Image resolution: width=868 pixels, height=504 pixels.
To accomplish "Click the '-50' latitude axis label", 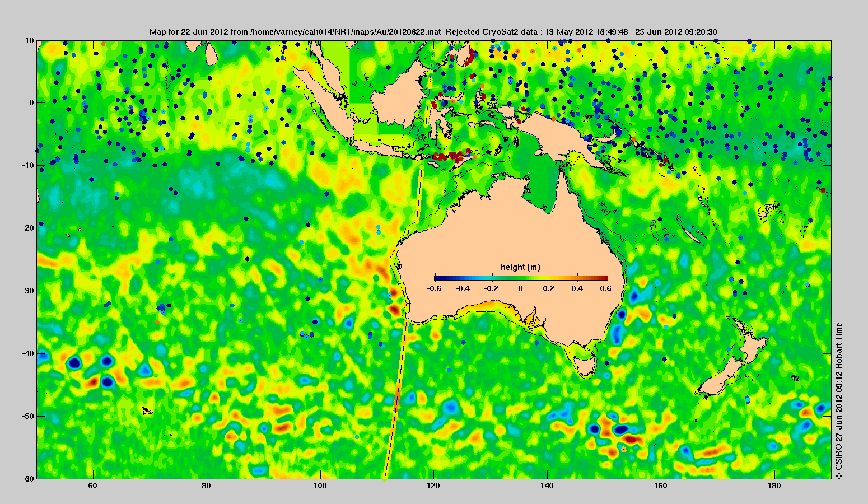I will [x=28, y=416].
